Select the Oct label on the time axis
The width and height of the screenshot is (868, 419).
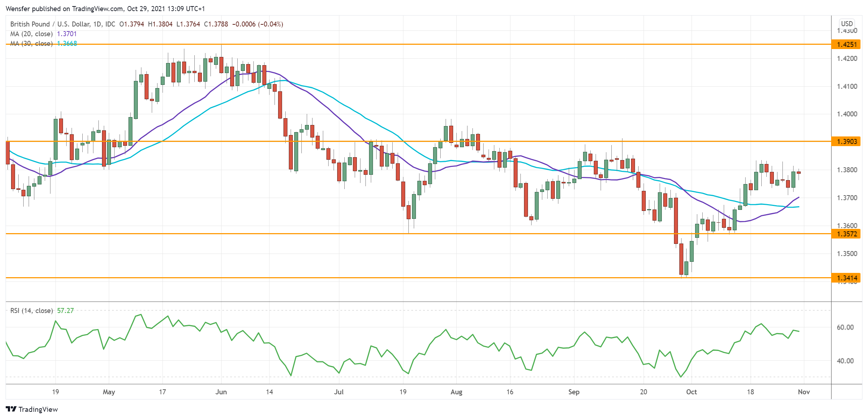click(x=692, y=392)
